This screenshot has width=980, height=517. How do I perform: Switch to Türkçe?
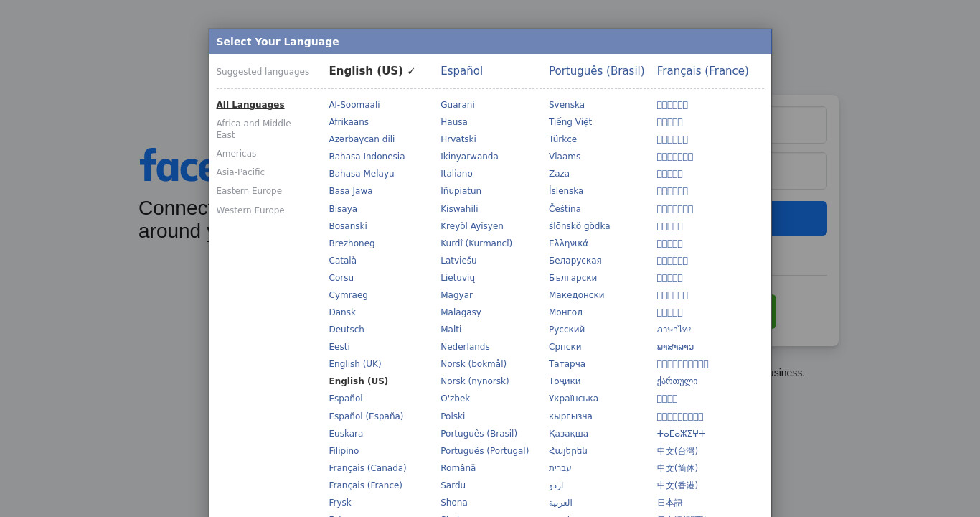(x=562, y=139)
